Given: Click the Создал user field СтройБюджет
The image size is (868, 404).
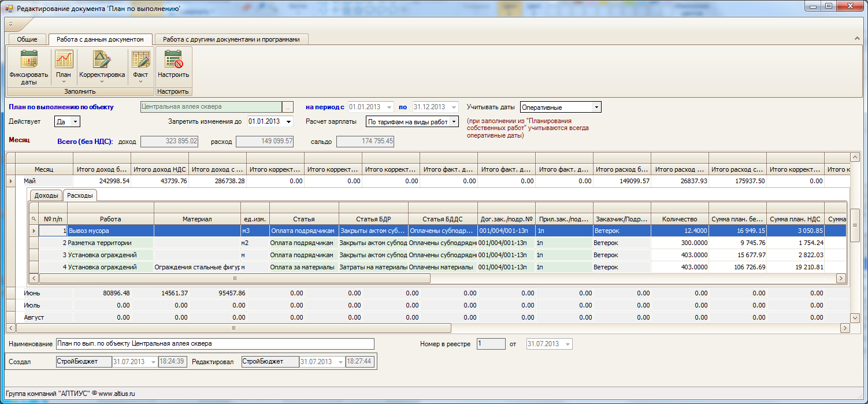Looking at the screenshot, I should tap(84, 361).
